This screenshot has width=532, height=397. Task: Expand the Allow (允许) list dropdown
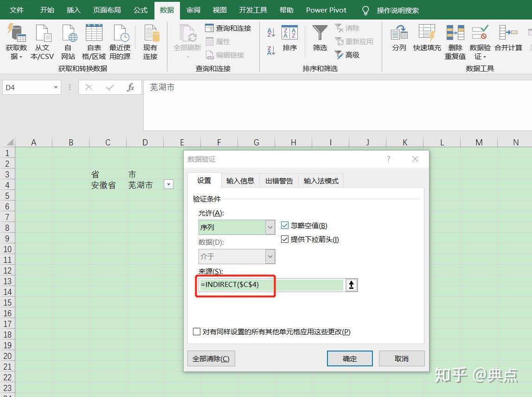(270, 227)
